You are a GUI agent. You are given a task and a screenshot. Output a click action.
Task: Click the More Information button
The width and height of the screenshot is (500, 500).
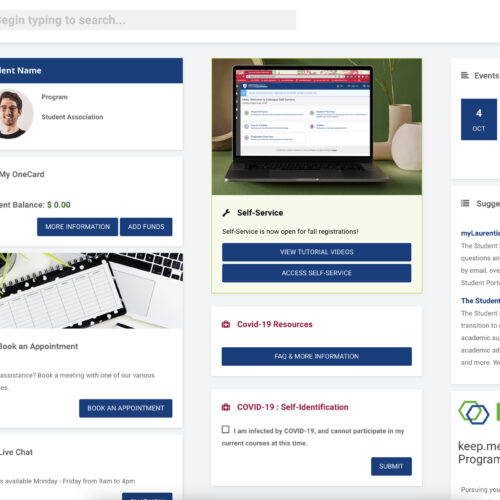pyautogui.click(x=77, y=227)
